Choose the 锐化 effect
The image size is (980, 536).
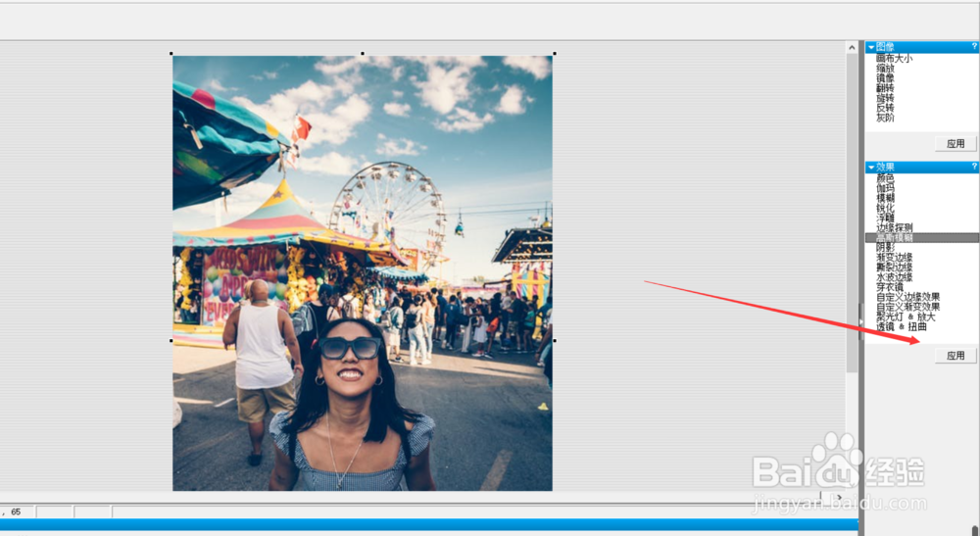885,208
